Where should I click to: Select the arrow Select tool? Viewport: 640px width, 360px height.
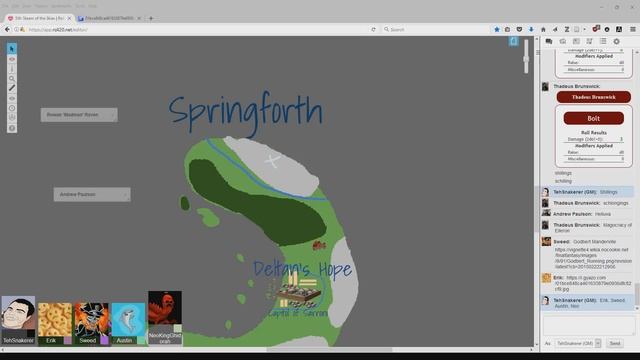tap(12, 49)
